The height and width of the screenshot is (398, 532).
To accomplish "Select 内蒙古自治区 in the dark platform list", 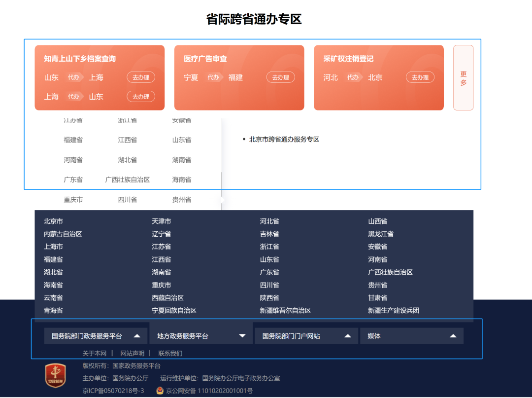I will tap(63, 234).
